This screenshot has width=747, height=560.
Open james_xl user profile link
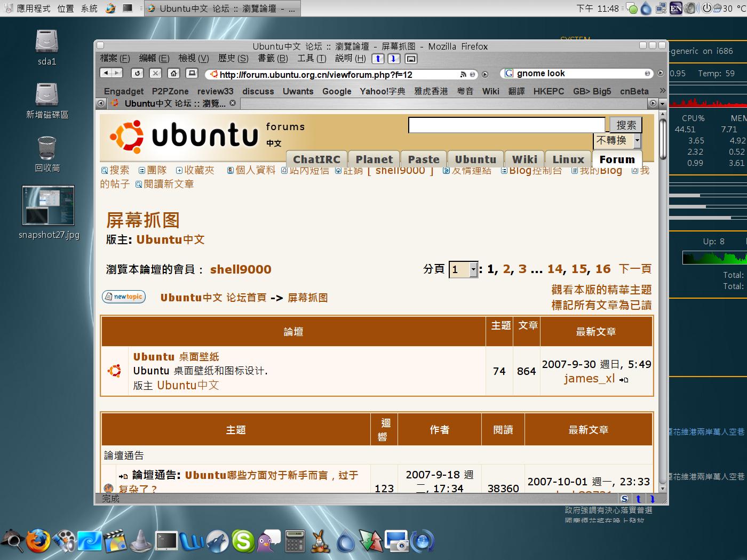point(589,379)
